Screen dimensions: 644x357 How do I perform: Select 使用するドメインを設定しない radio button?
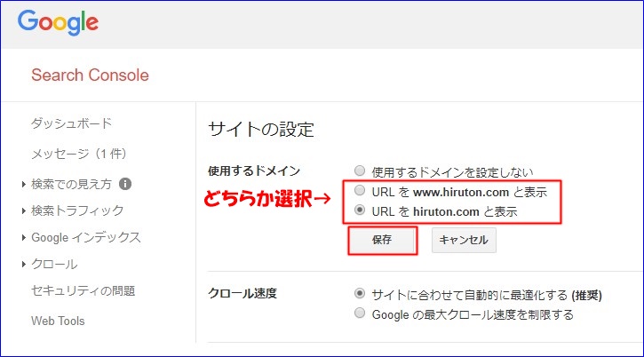(x=360, y=171)
